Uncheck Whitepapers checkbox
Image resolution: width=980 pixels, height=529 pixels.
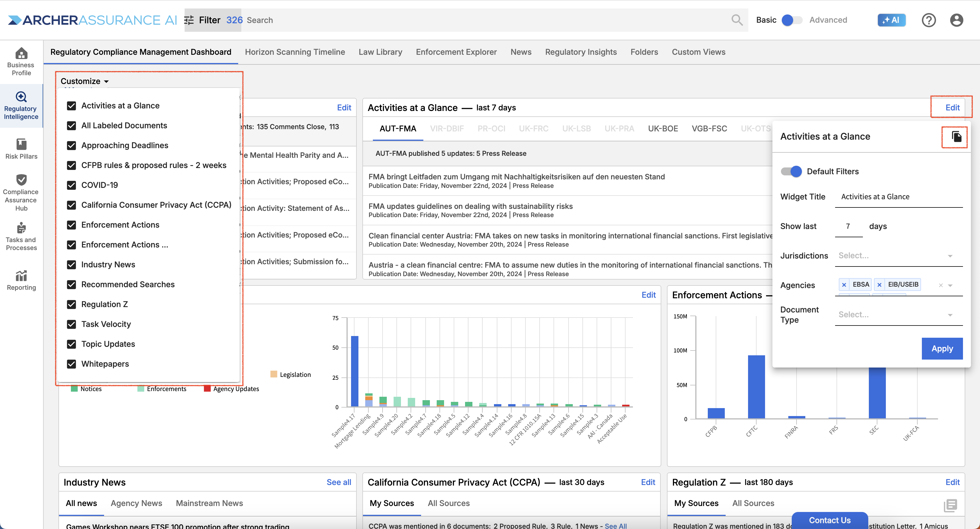(x=71, y=364)
